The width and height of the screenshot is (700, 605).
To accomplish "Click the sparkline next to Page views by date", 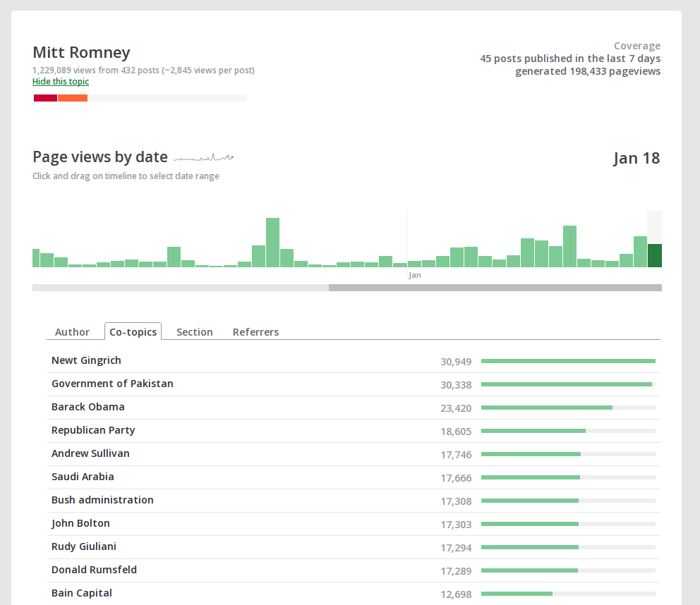I will coord(203,157).
